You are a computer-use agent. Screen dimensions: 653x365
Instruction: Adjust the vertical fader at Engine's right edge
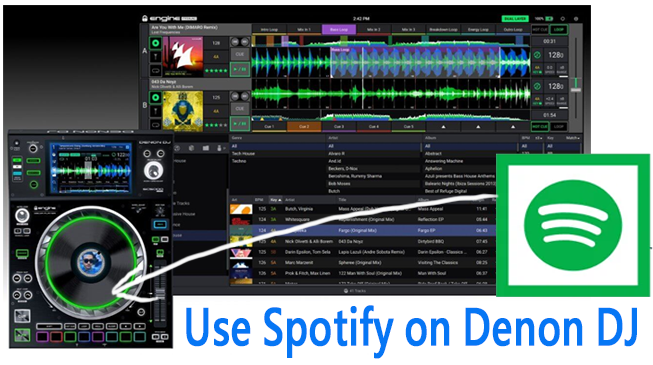click(x=576, y=89)
